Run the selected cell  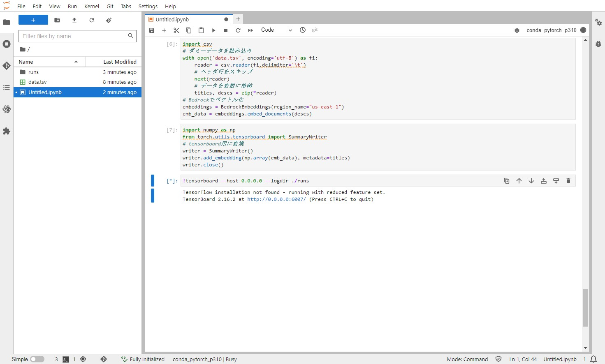213,30
